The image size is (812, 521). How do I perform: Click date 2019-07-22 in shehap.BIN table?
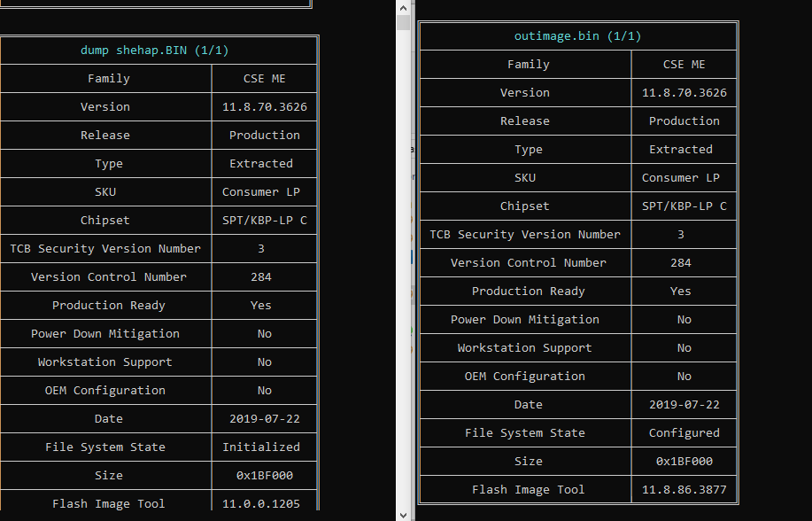[x=265, y=419]
